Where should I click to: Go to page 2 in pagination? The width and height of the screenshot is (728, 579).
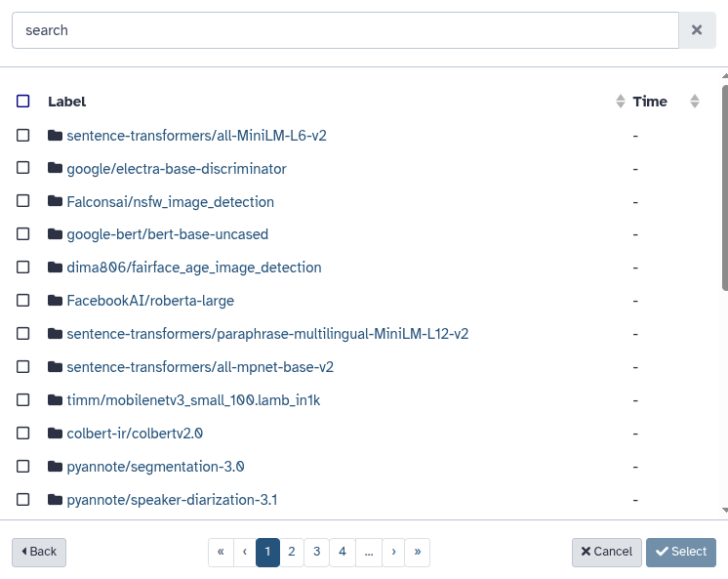pyautogui.click(x=292, y=552)
